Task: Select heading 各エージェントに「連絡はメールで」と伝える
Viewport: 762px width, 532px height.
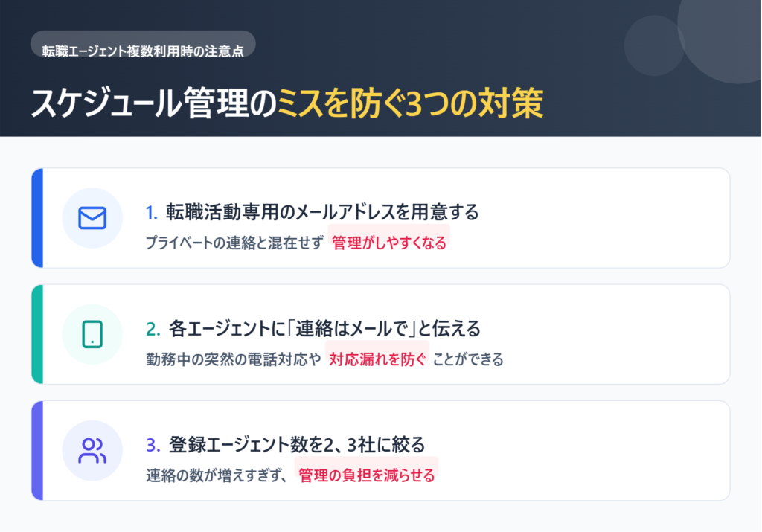Action: [x=324, y=328]
